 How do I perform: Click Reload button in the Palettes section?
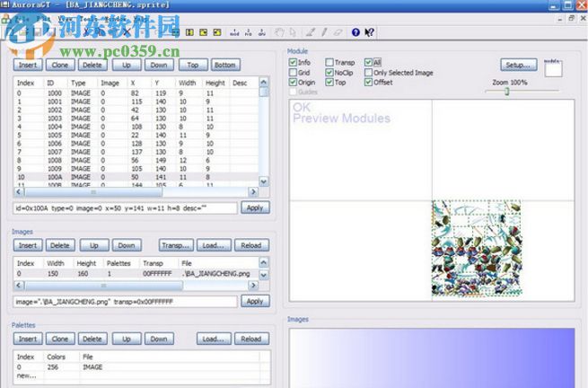[251, 339]
